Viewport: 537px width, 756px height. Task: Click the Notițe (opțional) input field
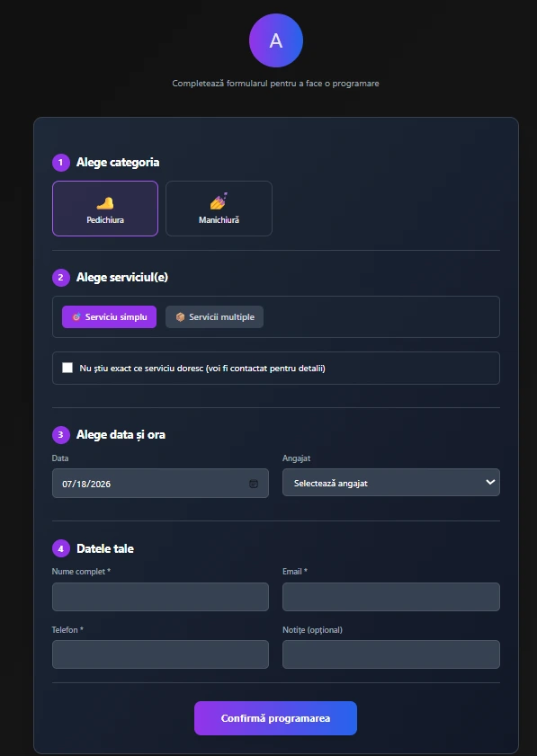(390, 654)
